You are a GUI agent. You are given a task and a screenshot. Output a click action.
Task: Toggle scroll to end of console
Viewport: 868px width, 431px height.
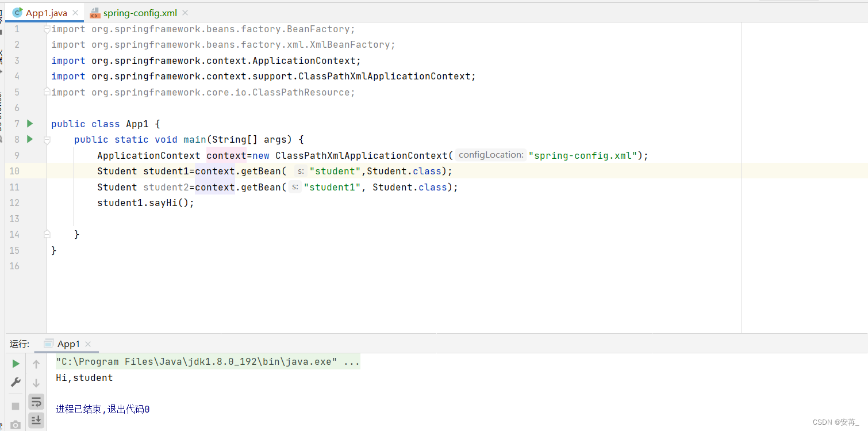pos(36,420)
